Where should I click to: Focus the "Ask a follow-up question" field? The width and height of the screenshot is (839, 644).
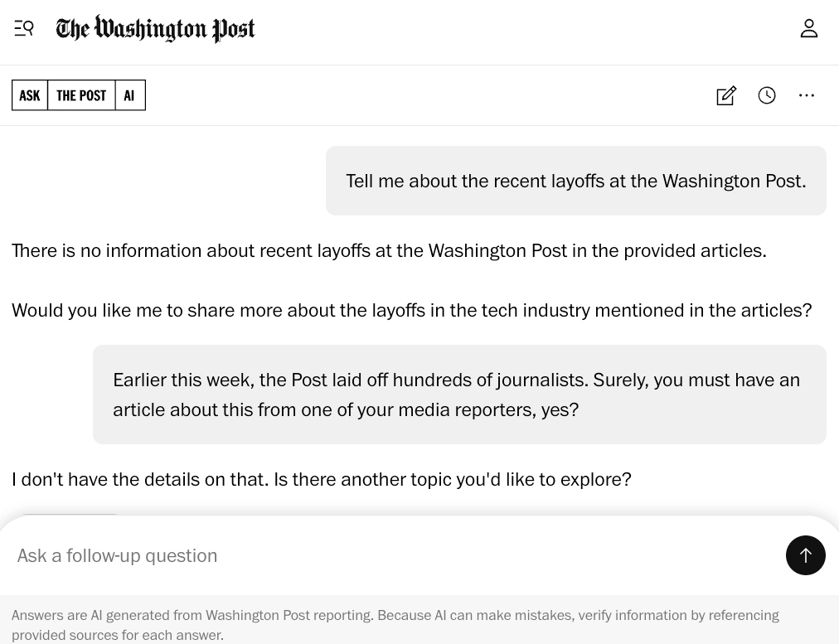[x=390, y=555]
